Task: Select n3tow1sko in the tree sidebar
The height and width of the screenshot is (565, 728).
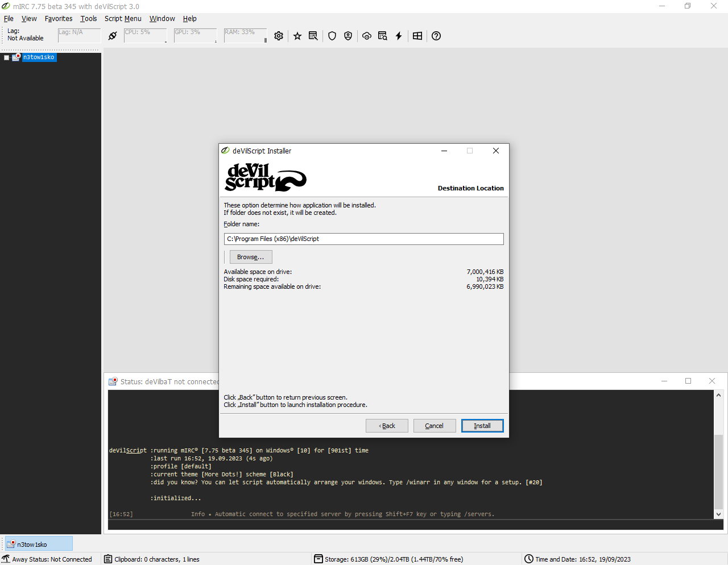Action: [39, 57]
